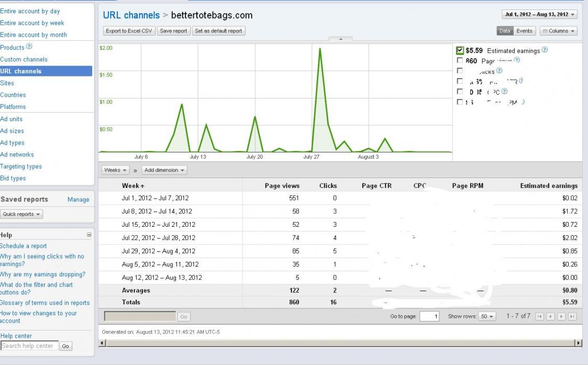The image size is (588, 365).
Task: Open help icon next to Products
Action: coord(29,47)
